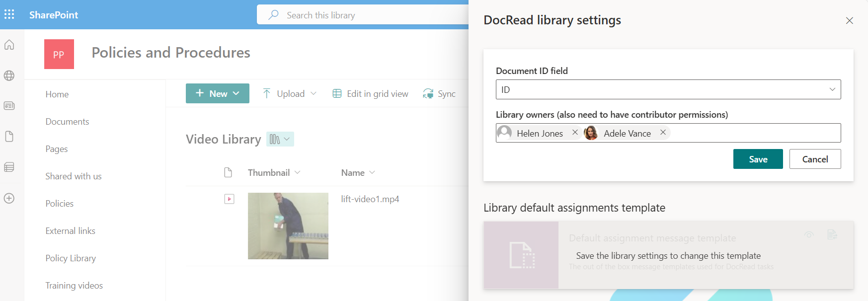
Task: Click Helen Jones avatar in owners field
Action: click(x=504, y=133)
